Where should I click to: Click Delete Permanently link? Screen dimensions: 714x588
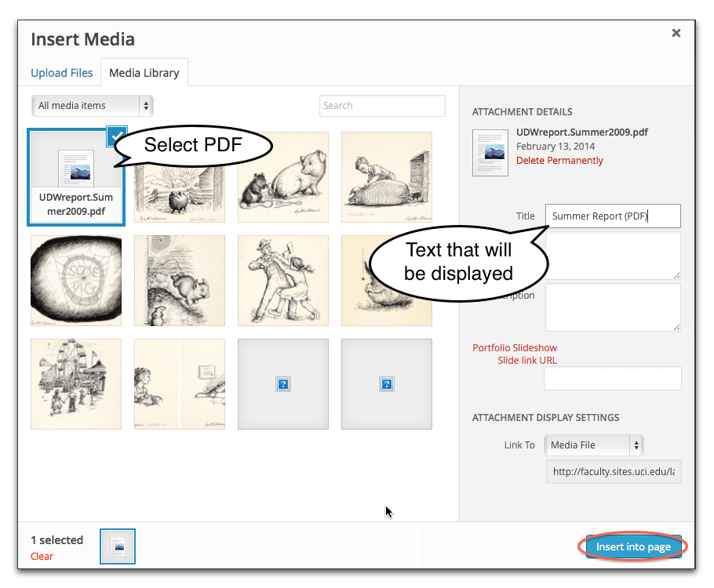tap(559, 160)
